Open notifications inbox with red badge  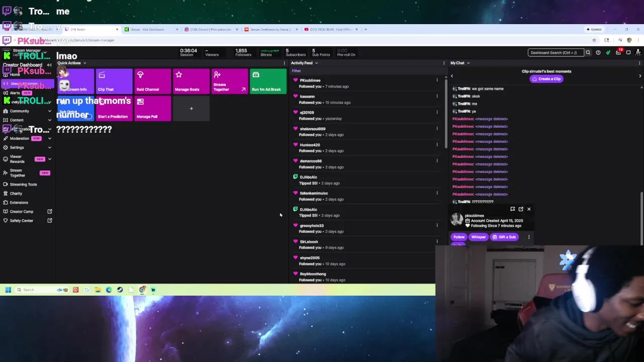(x=618, y=52)
